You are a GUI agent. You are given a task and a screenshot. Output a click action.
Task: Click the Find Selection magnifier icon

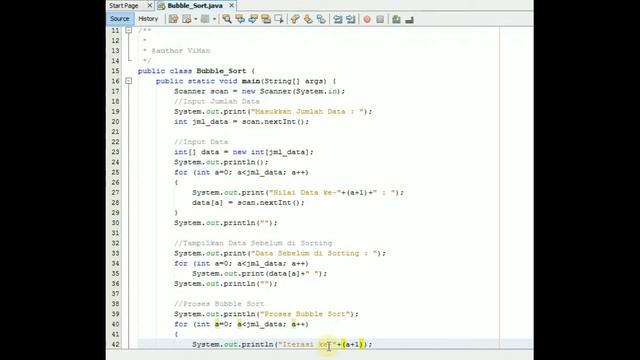[x=227, y=19]
